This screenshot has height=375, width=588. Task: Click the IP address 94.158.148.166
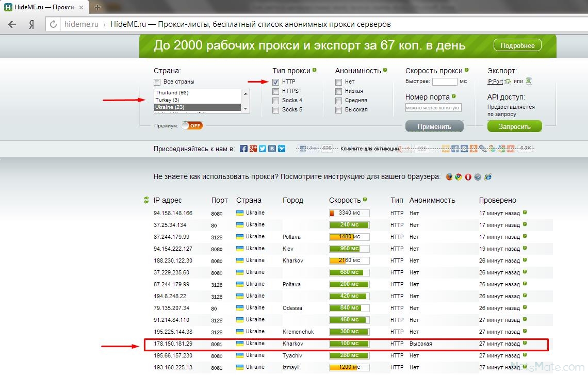tap(173, 213)
